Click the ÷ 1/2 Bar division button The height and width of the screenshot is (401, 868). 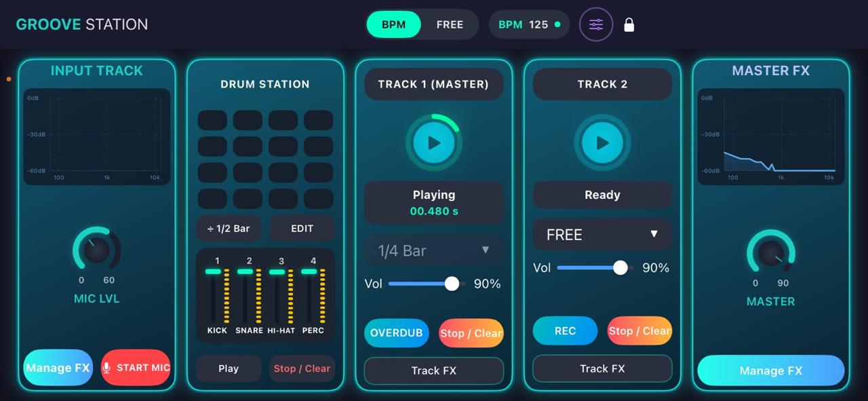pyautogui.click(x=229, y=229)
